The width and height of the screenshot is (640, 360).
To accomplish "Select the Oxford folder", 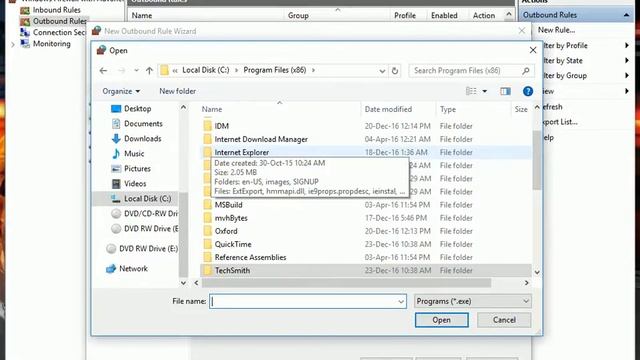I will (x=226, y=231).
